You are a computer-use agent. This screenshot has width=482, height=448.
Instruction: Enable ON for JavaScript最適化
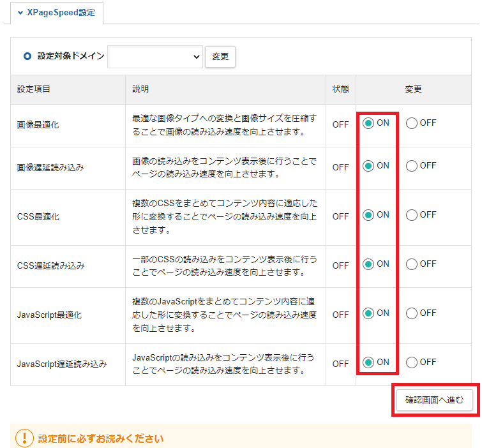(x=368, y=313)
